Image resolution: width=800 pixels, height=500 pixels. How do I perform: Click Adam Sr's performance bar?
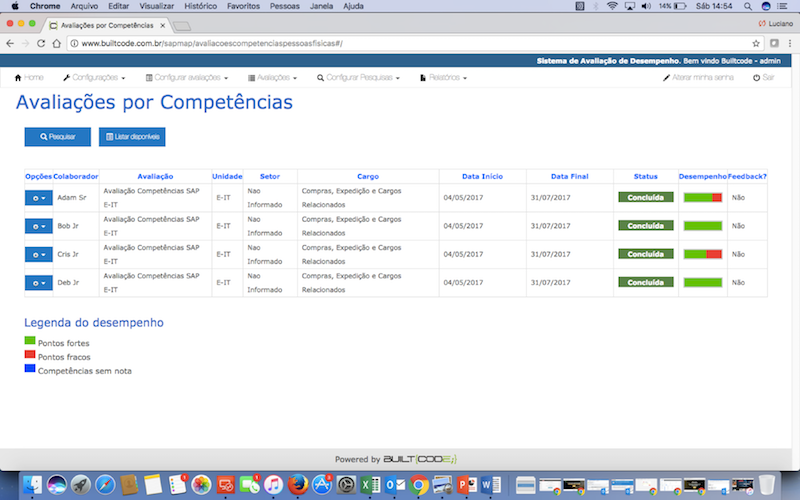pyautogui.click(x=703, y=197)
